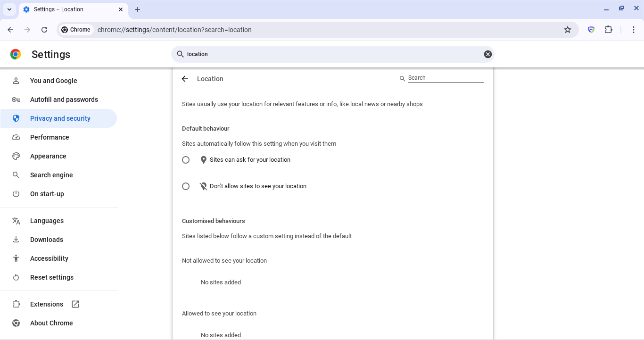The image size is (644, 340).
Task: Click Allowed to see your location text
Action: pyautogui.click(x=219, y=313)
